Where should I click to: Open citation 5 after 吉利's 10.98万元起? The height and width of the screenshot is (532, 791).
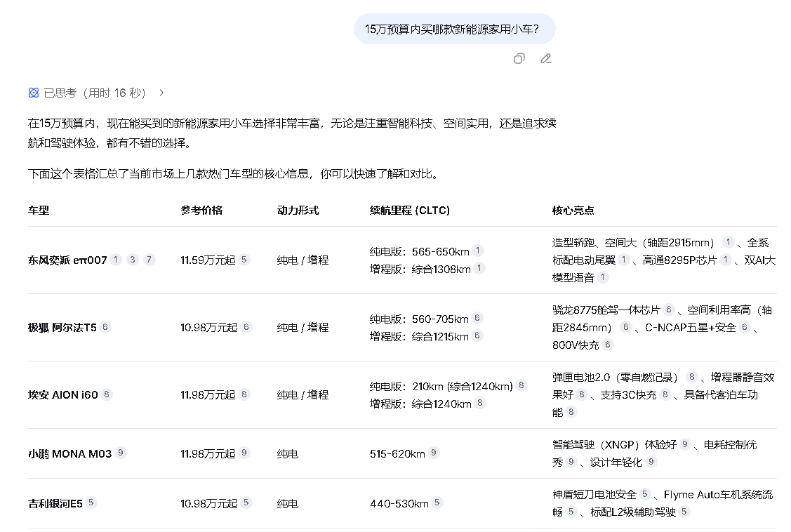pyautogui.click(x=246, y=503)
